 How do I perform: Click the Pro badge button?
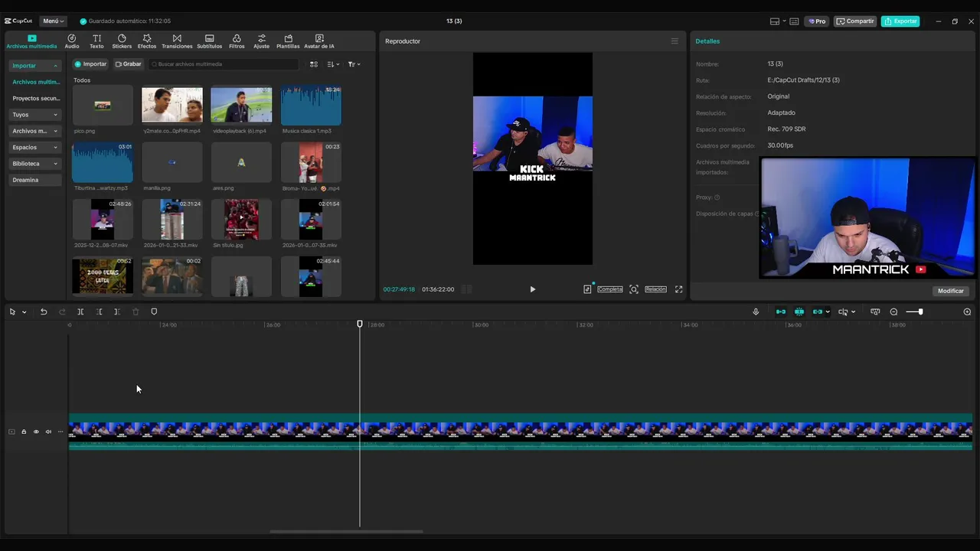point(817,21)
